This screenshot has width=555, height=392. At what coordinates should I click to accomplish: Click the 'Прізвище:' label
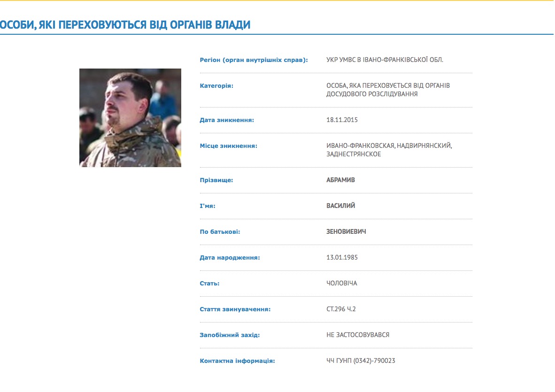coord(216,180)
